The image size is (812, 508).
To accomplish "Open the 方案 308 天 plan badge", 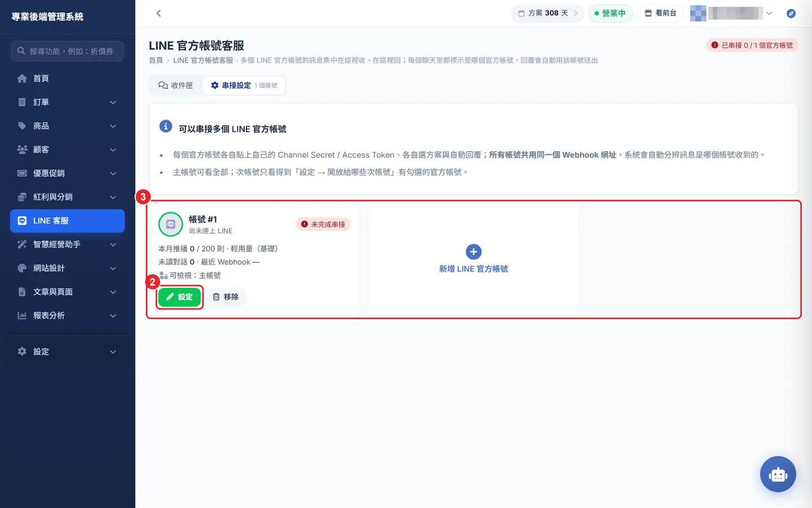I will (547, 13).
